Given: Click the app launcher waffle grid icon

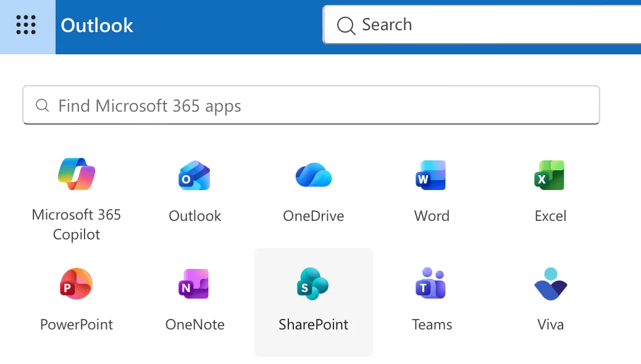Looking at the screenshot, I should tap(26, 25).
